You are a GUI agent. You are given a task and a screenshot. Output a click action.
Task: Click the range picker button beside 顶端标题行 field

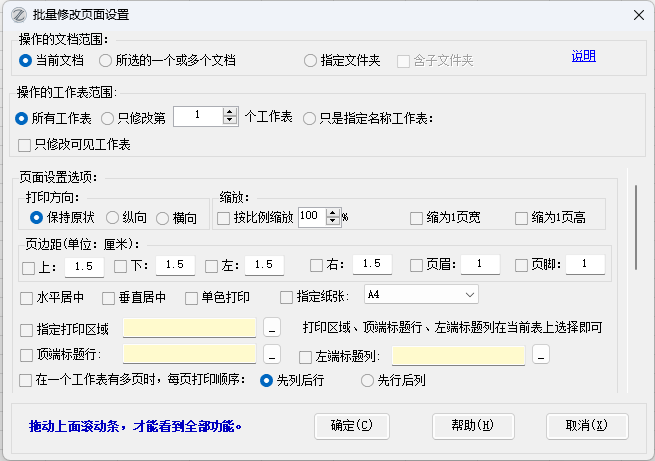(x=272, y=355)
